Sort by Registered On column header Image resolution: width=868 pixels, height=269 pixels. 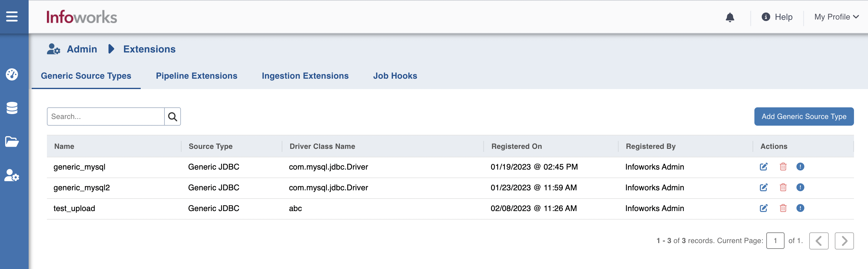(x=517, y=146)
